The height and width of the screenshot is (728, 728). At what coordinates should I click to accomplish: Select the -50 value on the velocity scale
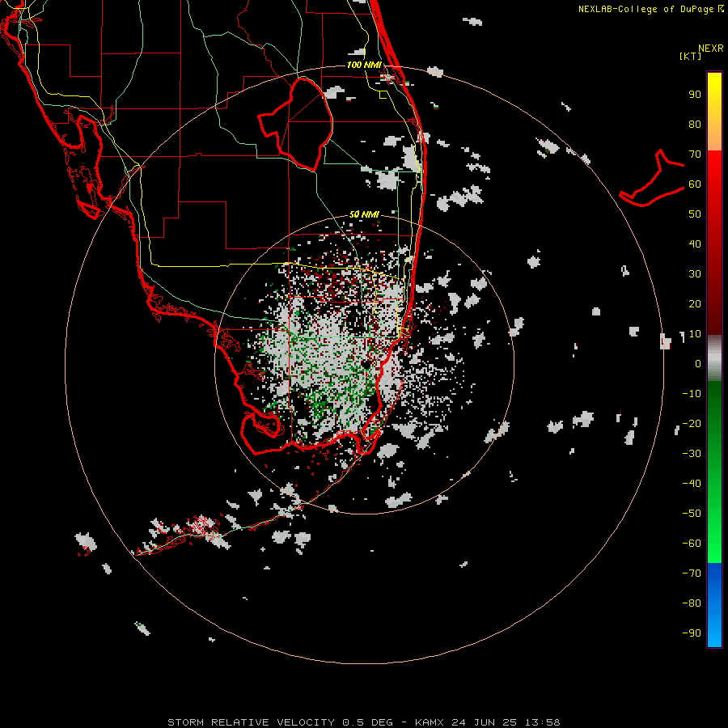(692, 513)
